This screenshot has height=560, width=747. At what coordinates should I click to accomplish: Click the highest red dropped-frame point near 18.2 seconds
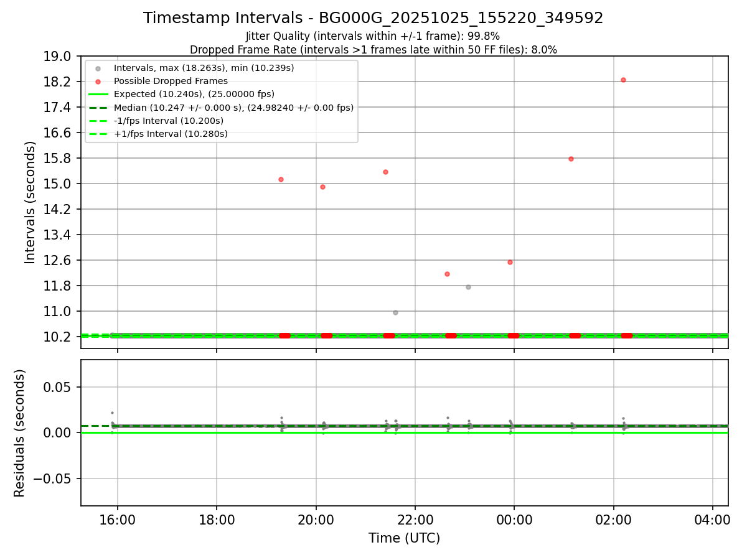click(623, 80)
